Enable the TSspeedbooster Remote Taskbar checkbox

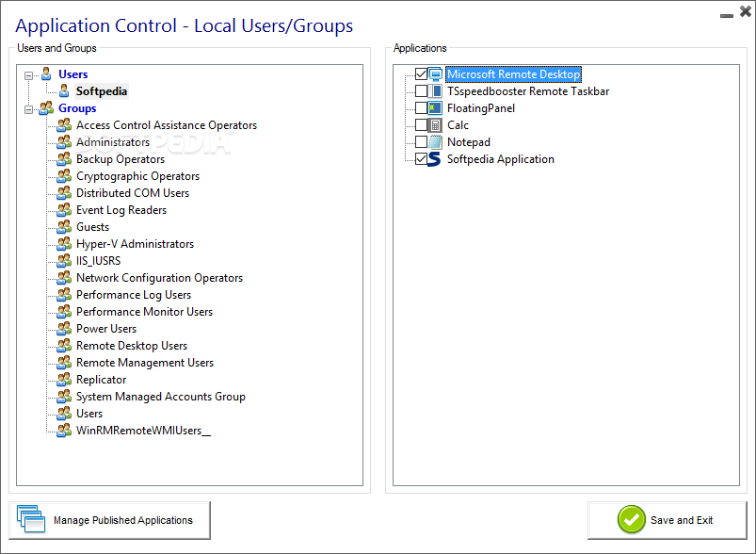[x=421, y=91]
